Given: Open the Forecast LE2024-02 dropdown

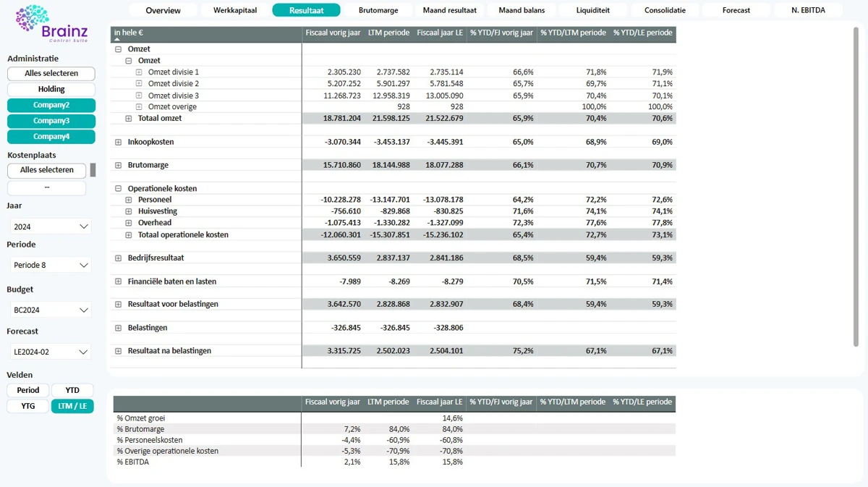Looking at the screenshot, I should pos(51,352).
